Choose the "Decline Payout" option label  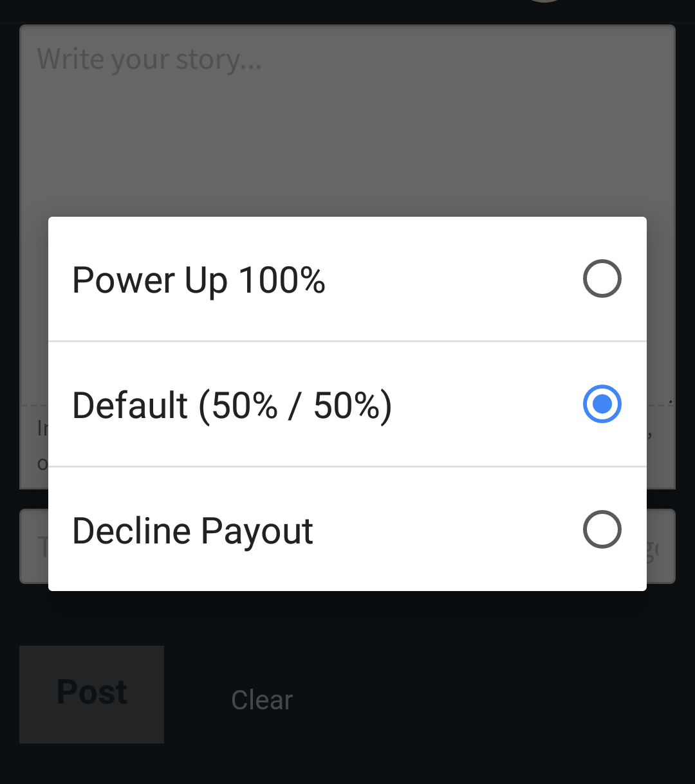[192, 531]
